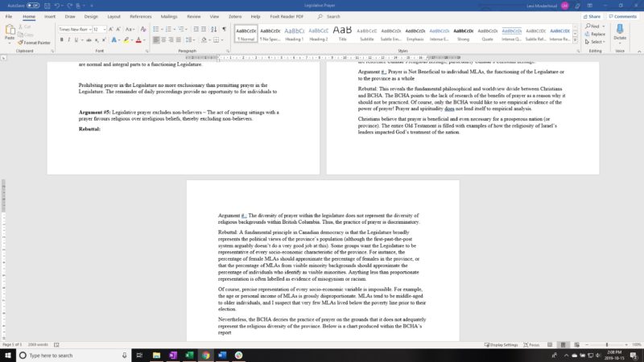The image size is (644, 362).
Task: Open the font name dropdown
Action: [x=89, y=29]
